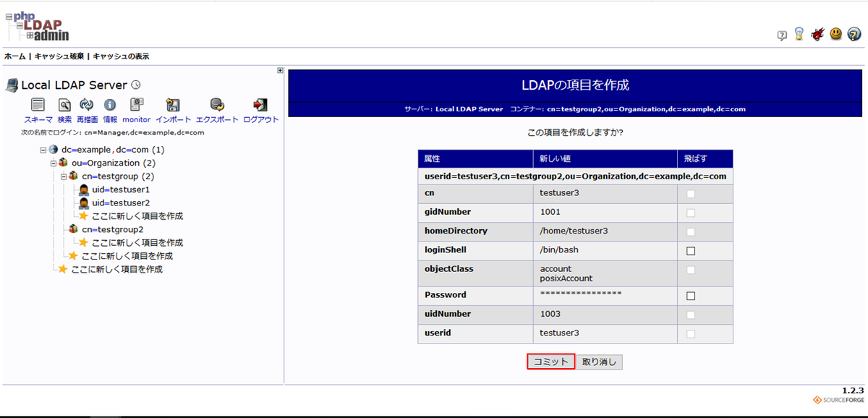The image size is (868, 418).
Task: Toggle the skip checkbox for cn row
Action: click(690, 194)
